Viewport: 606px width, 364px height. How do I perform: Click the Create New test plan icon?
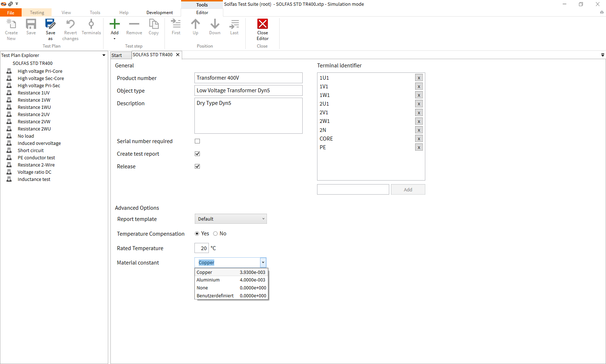[11, 24]
